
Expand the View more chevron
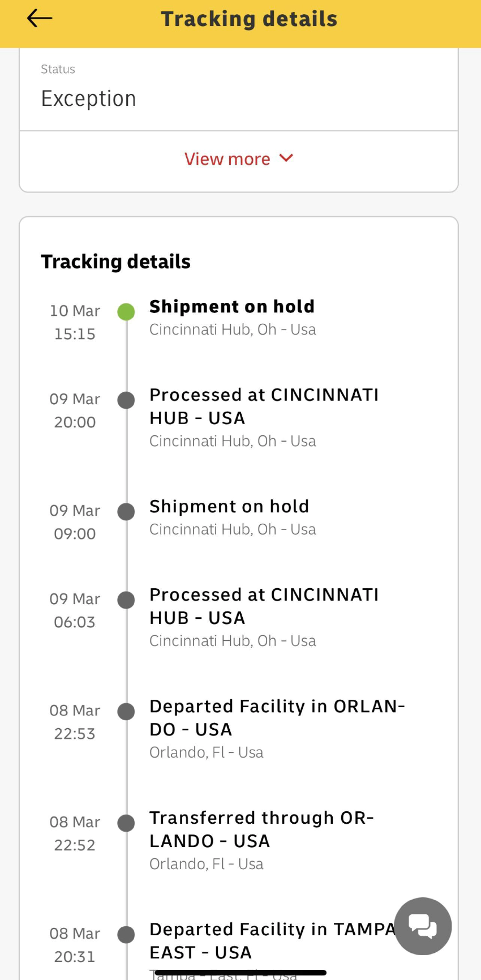(x=286, y=158)
